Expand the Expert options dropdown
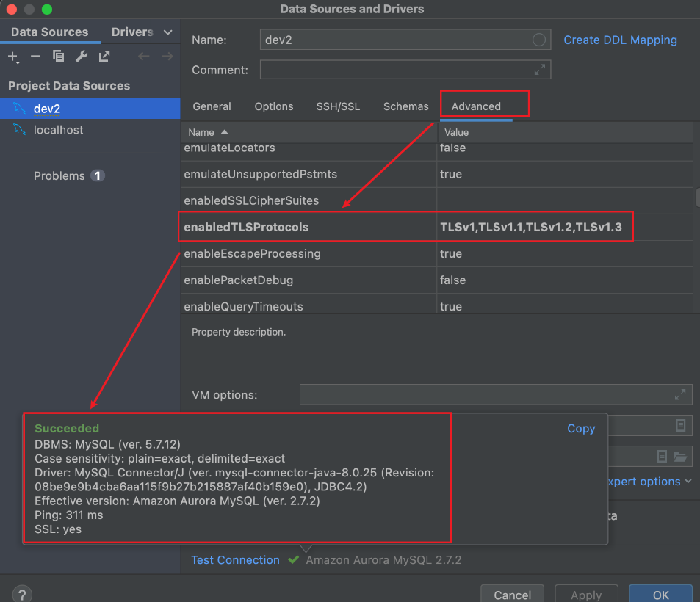The width and height of the screenshot is (700, 602). pyautogui.click(x=649, y=482)
